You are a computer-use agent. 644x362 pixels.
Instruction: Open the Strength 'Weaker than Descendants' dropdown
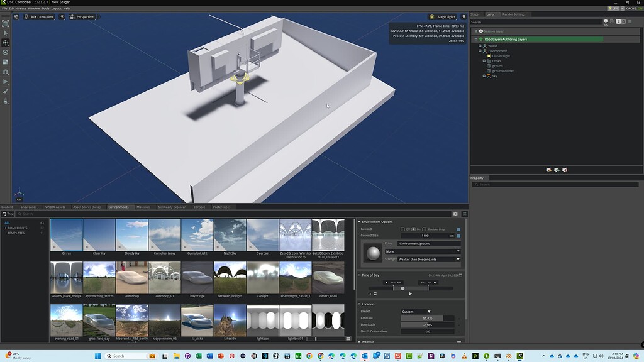click(430, 259)
